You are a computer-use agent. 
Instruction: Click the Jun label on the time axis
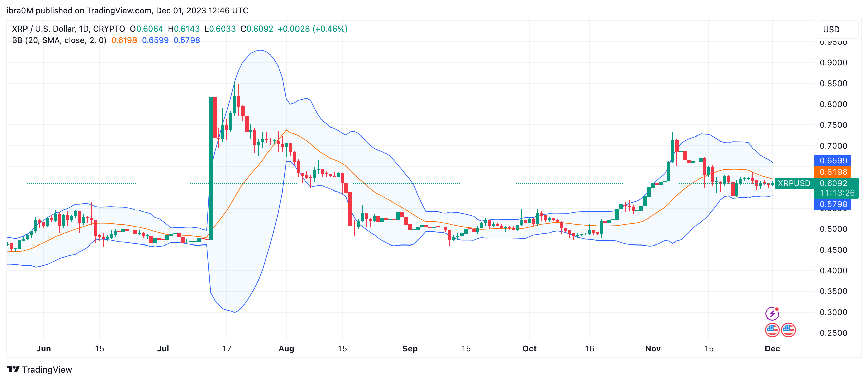click(x=44, y=349)
